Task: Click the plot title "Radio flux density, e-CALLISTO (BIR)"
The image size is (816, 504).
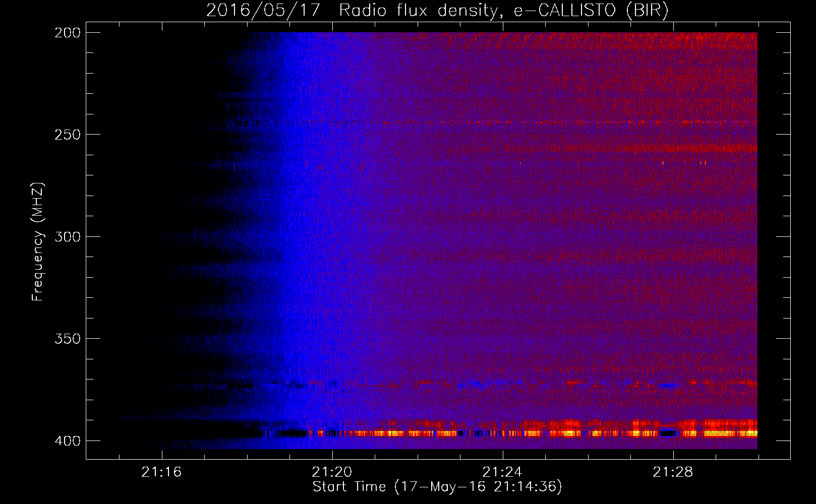Action: [504, 10]
